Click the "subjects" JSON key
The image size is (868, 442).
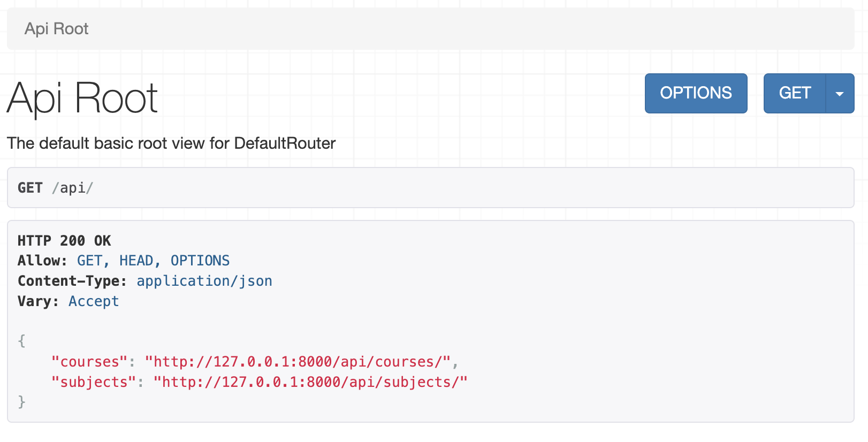94,382
